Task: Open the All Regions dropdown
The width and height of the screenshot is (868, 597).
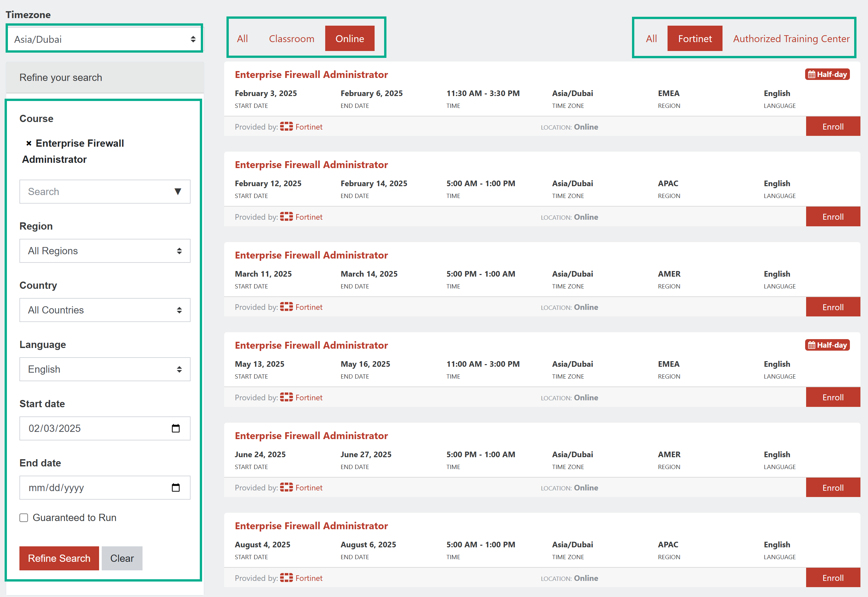Action: pos(105,251)
